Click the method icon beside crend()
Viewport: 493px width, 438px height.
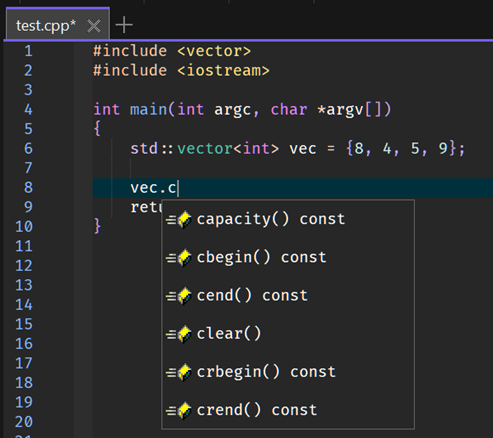[179, 411]
